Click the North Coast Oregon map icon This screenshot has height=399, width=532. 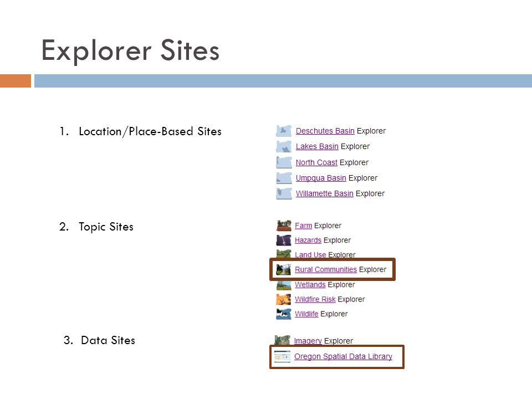(x=284, y=162)
